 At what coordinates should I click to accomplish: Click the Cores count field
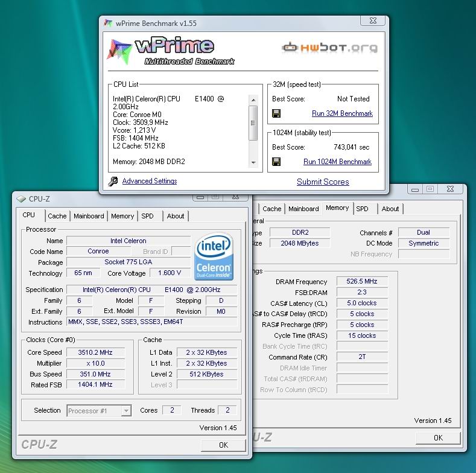(172, 410)
